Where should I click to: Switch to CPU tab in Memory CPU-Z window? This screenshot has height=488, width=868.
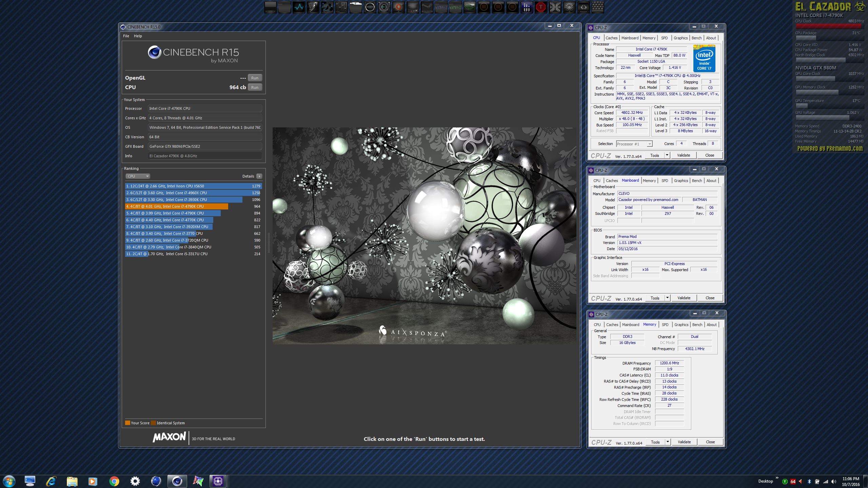coord(597,325)
